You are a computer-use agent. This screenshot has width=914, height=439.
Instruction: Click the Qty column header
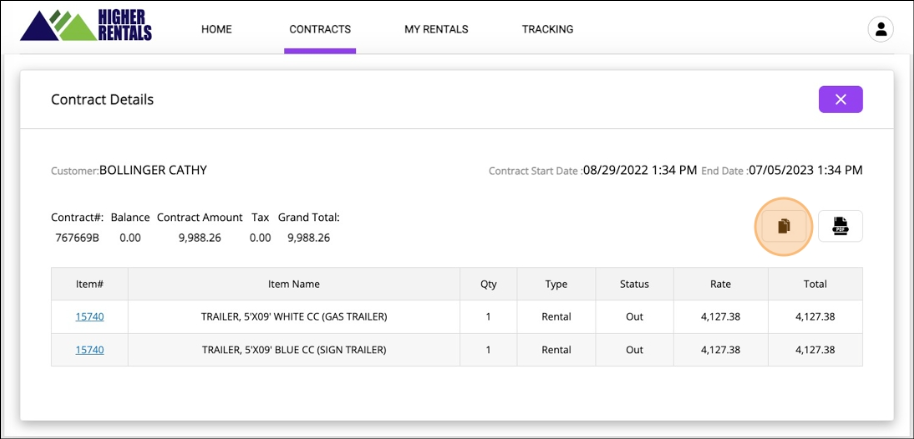[488, 284]
